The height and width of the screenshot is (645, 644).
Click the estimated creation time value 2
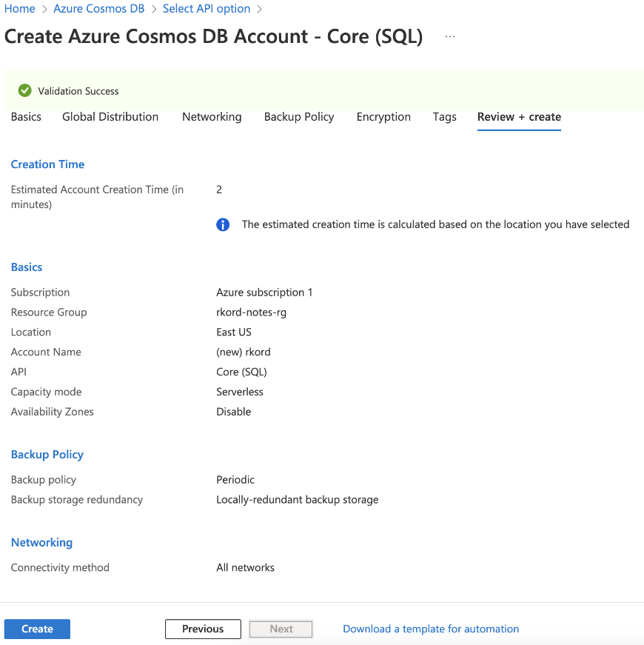pyautogui.click(x=219, y=190)
